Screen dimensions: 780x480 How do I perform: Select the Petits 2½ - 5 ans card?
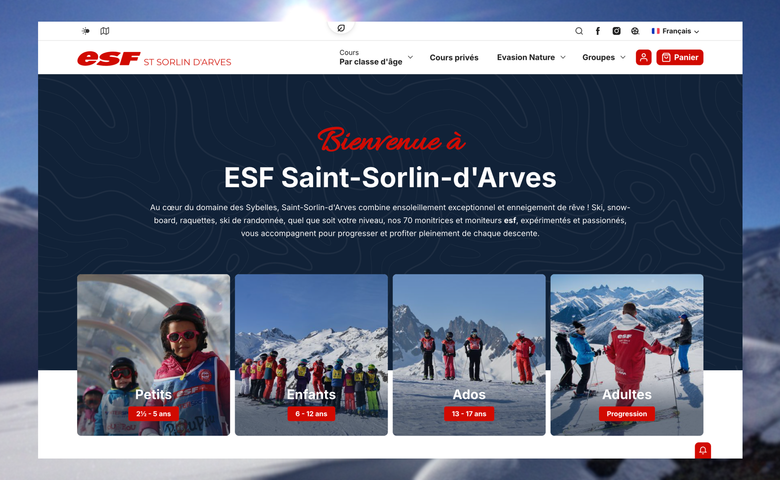coord(154,355)
